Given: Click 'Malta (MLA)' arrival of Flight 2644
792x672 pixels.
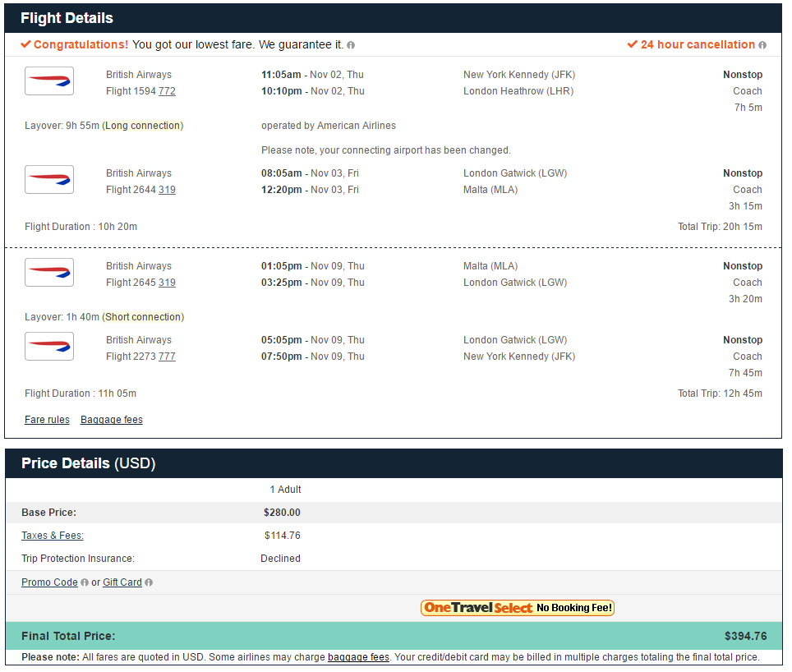Looking at the screenshot, I should pyautogui.click(x=490, y=189).
